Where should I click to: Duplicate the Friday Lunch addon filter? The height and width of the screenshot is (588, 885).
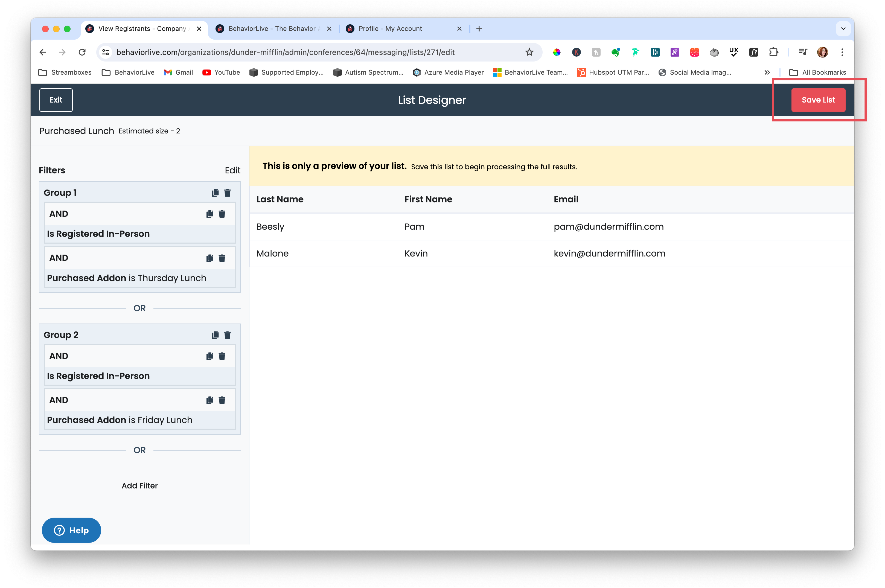[210, 400]
